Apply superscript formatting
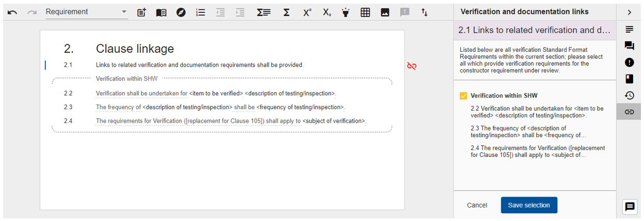 pyautogui.click(x=307, y=12)
